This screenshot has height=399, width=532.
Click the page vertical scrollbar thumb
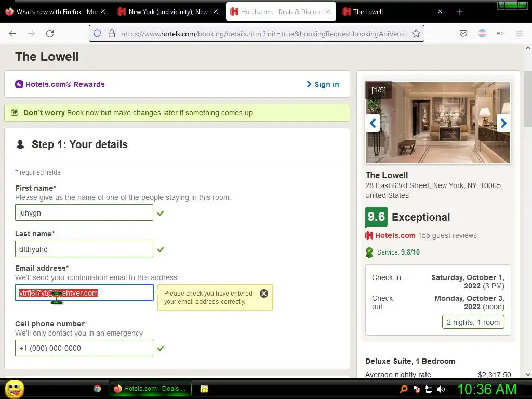[x=528, y=98]
